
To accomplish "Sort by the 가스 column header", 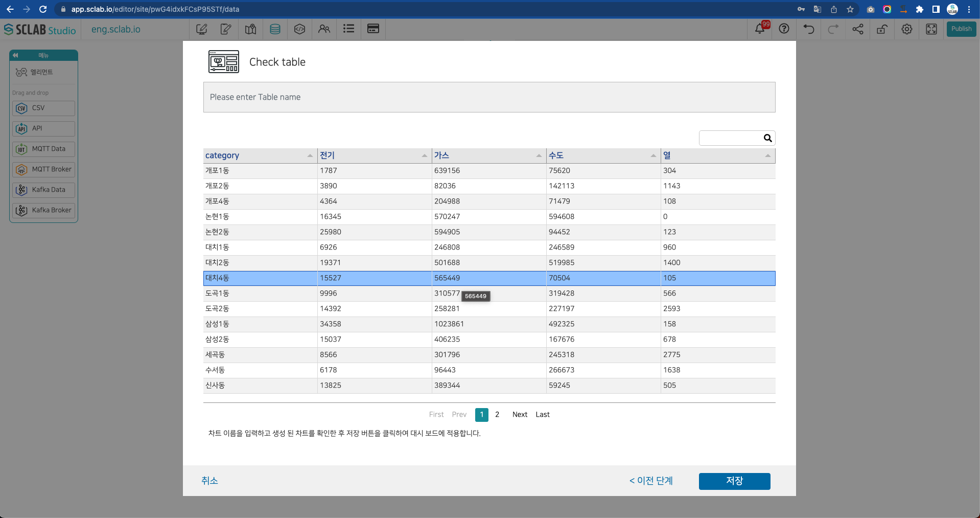I will tap(489, 155).
